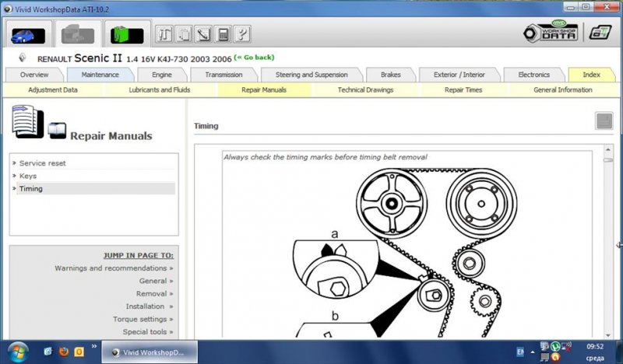Click the Go back link

click(x=255, y=57)
